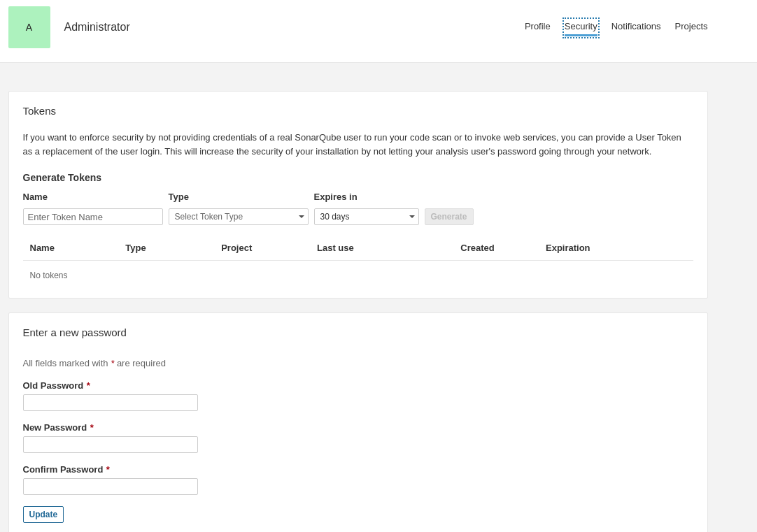Click the Generate Tokens section label
757x532 pixels.
click(62, 178)
